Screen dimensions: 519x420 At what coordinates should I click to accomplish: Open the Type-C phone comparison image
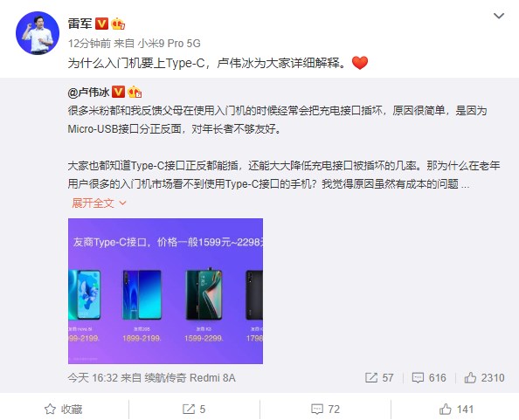click(165, 291)
